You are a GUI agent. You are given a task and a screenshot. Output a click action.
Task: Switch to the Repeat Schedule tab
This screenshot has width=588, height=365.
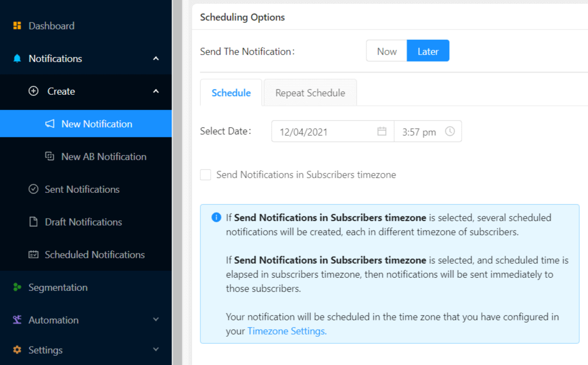[x=310, y=93]
